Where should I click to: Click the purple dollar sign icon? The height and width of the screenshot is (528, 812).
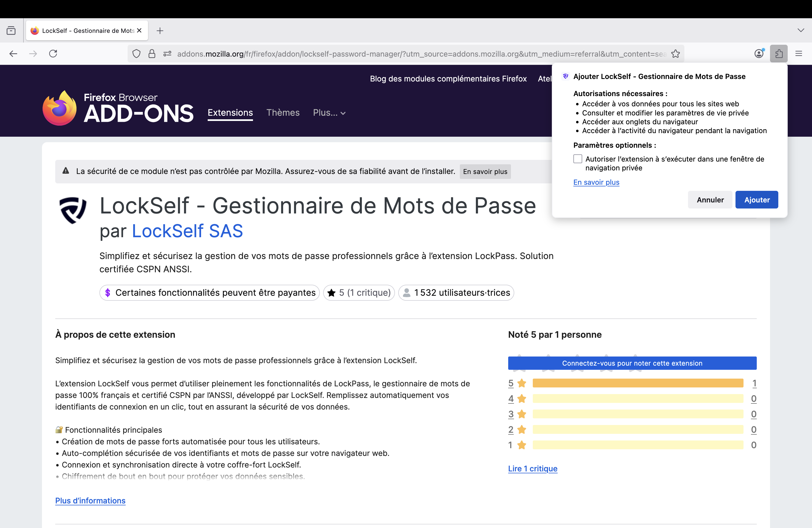107,293
